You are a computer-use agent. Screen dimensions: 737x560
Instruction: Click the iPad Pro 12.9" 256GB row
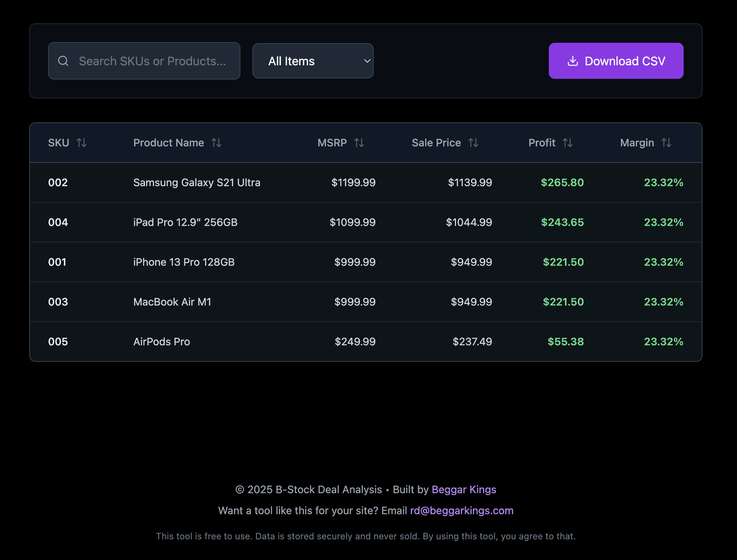click(185, 222)
